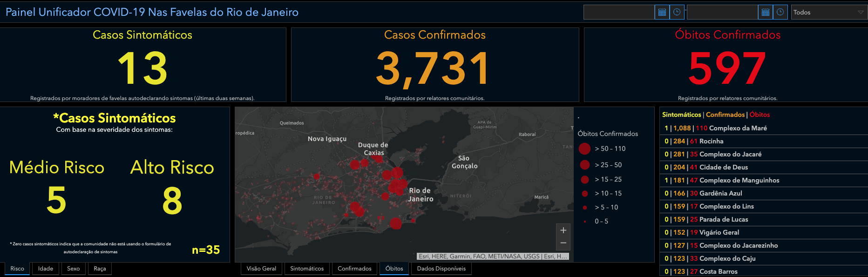Screen dimensions: 868x277
Task: Open the start date calendar picker
Action: (x=662, y=13)
